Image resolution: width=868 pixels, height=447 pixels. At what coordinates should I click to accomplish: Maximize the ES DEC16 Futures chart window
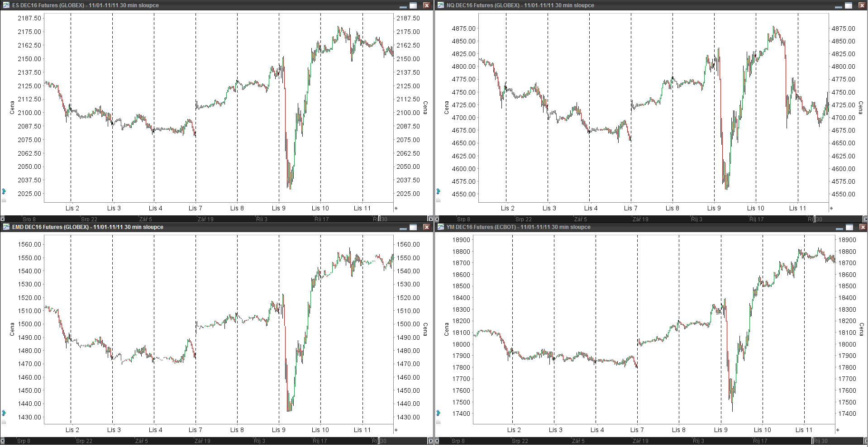pos(413,5)
